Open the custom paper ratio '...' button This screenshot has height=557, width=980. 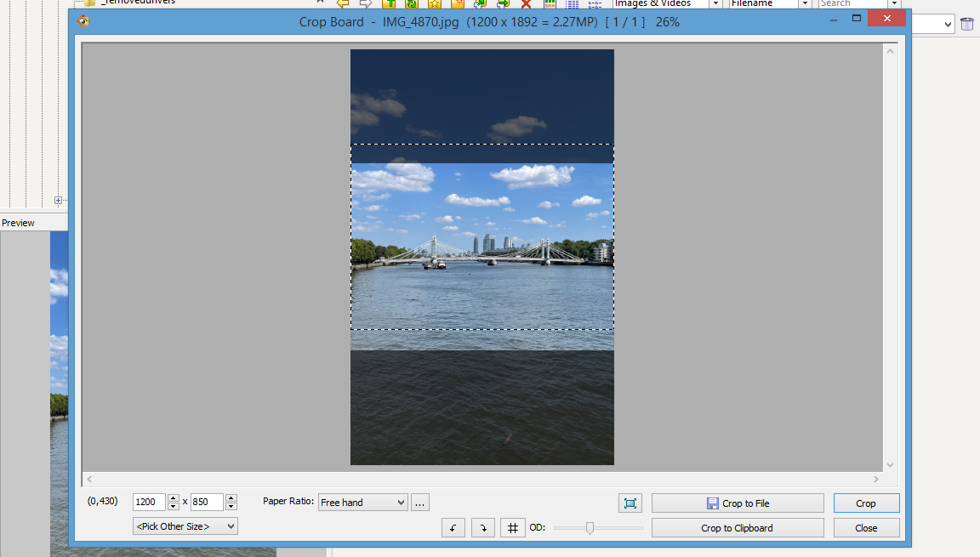point(420,503)
